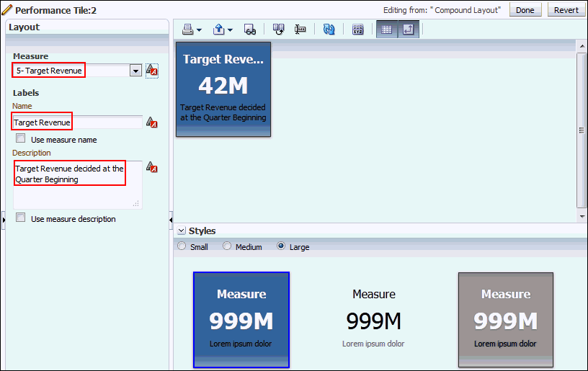
Task: Choose the gray Measure 999M style tile
Action: 506,320
